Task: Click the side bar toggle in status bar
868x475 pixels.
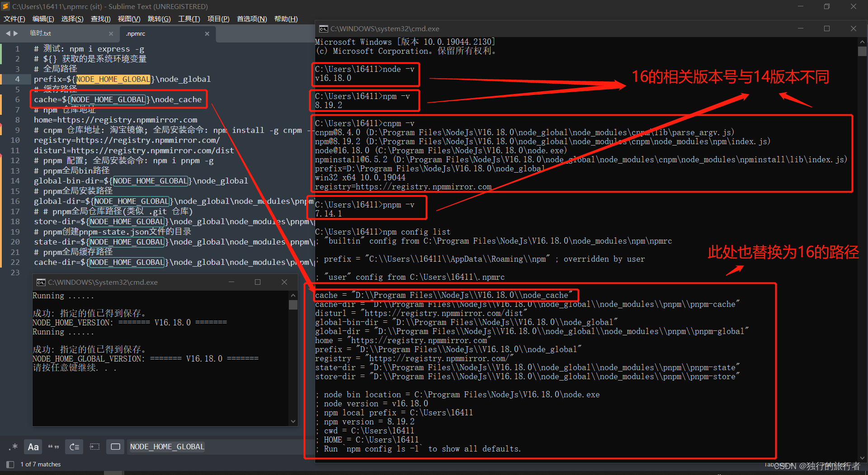Action: 10,464
